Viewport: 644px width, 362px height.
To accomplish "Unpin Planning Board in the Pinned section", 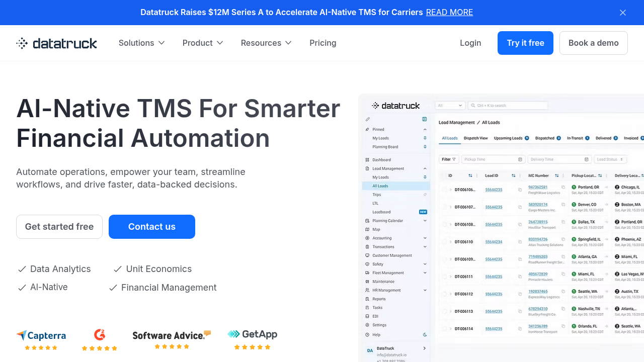I will point(425,147).
